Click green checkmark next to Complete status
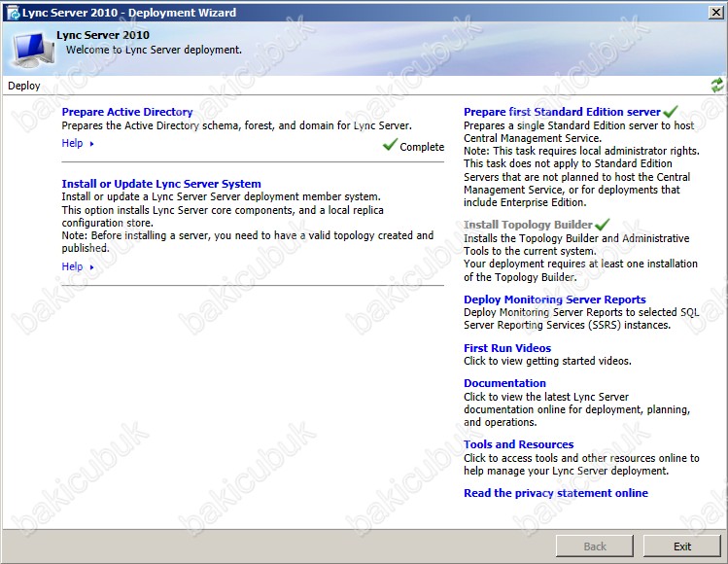The width and height of the screenshot is (728, 564). click(390, 145)
